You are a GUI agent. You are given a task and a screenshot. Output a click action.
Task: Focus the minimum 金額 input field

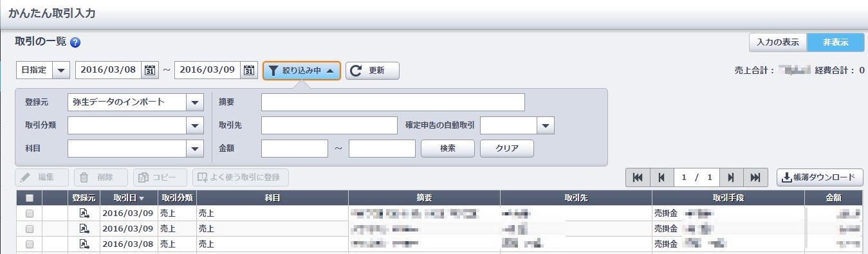click(x=295, y=149)
